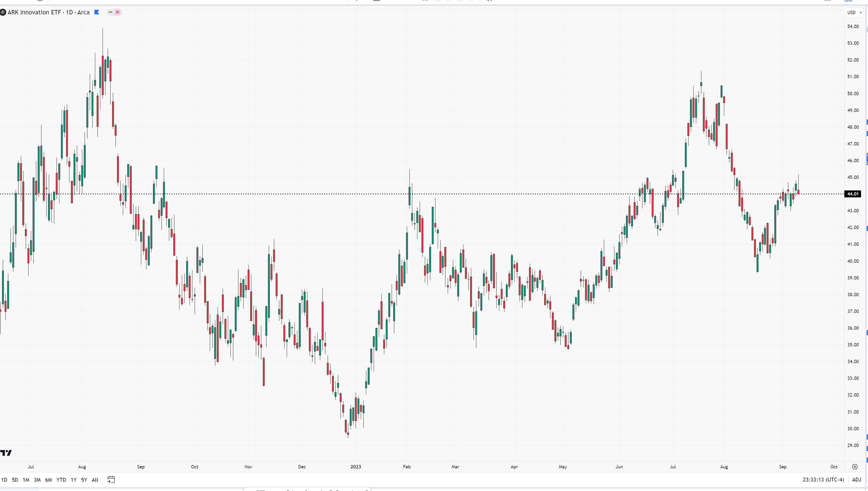Click the Dec label on time axis
868x491 pixels.
(x=302, y=467)
